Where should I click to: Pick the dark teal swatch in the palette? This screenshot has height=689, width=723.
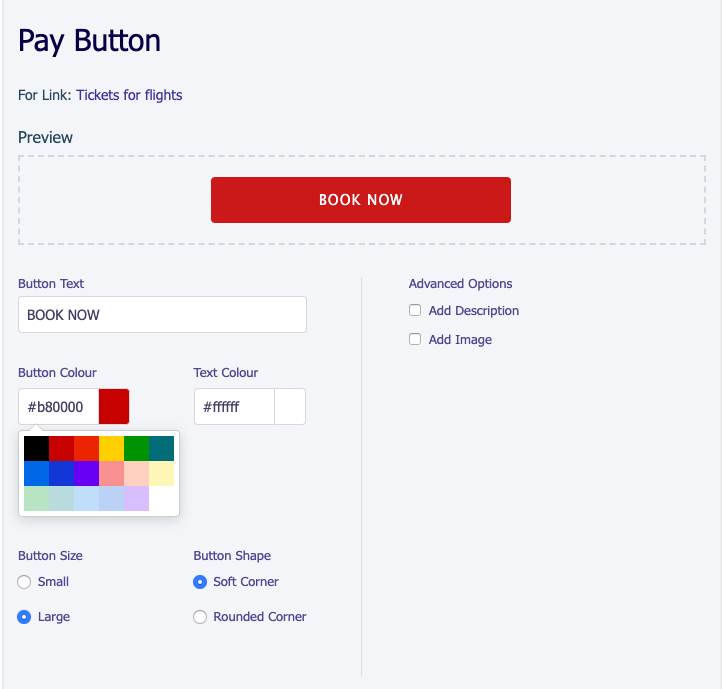tap(161, 448)
